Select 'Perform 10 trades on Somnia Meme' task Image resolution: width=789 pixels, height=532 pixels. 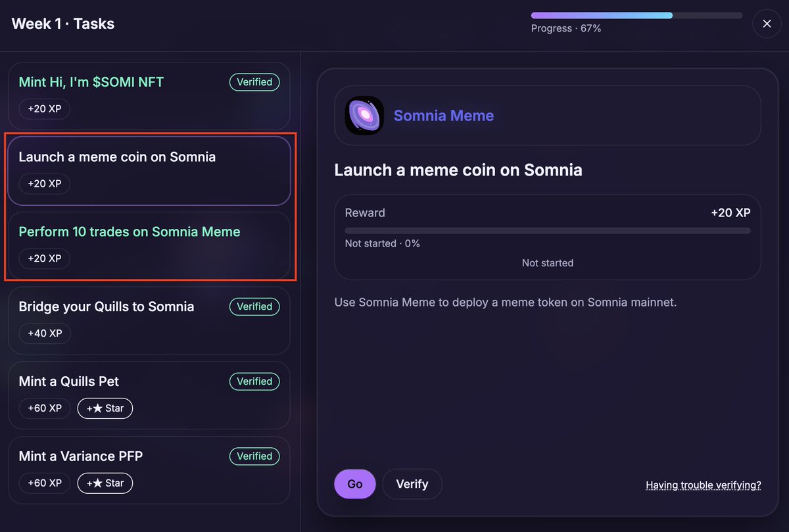point(149,245)
